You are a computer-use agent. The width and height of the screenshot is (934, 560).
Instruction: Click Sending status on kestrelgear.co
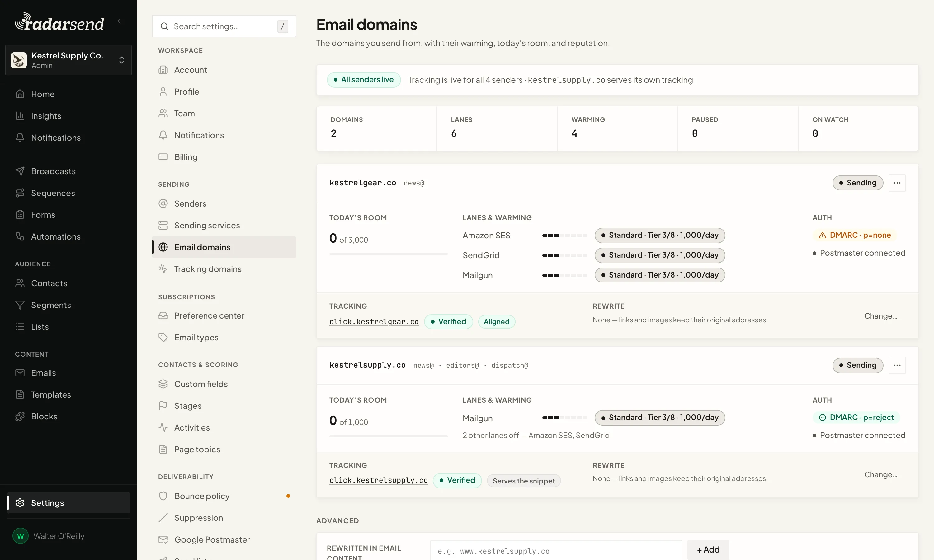click(x=858, y=183)
